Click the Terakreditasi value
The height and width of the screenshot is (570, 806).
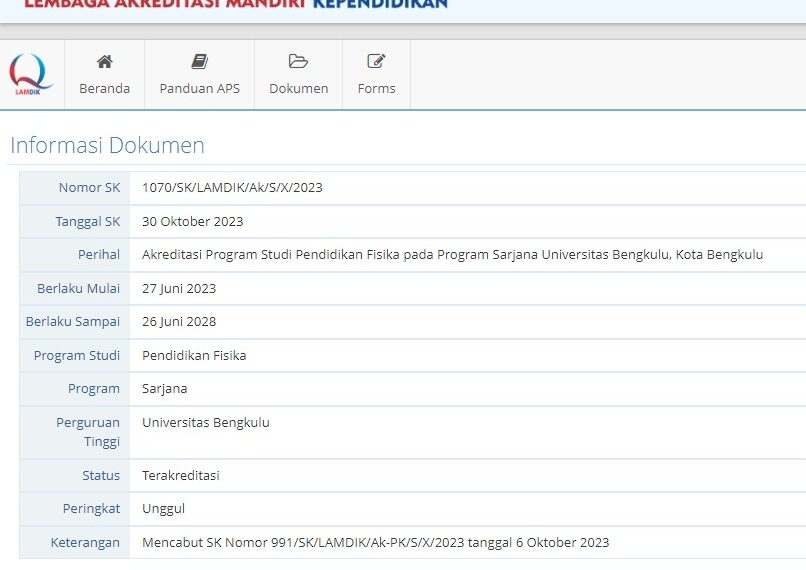(181, 475)
